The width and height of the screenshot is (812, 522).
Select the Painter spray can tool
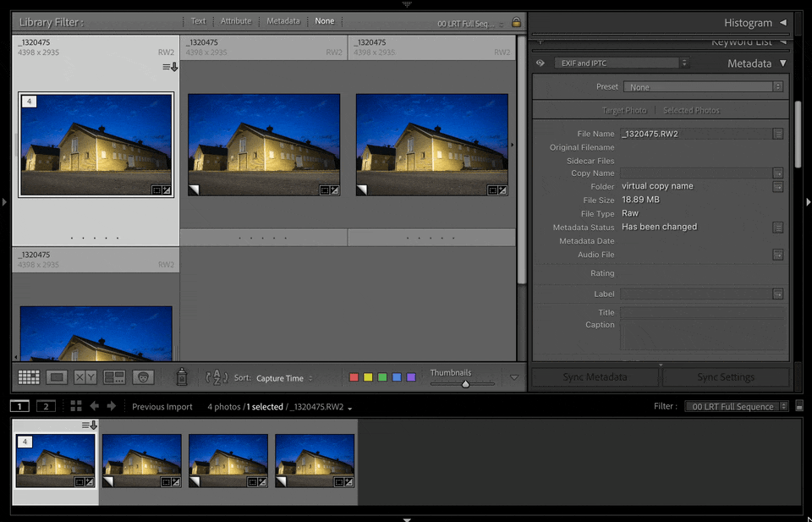pyautogui.click(x=182, y=377)
